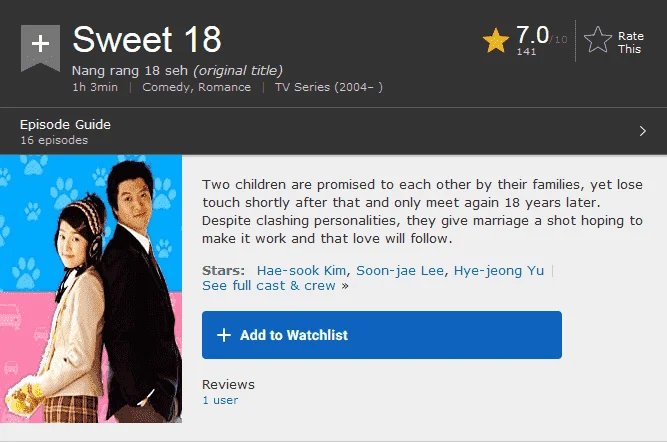The image size is (667, 442).
Task: Open Hae-sook Kim's profile link
Action: coord(301,271)
